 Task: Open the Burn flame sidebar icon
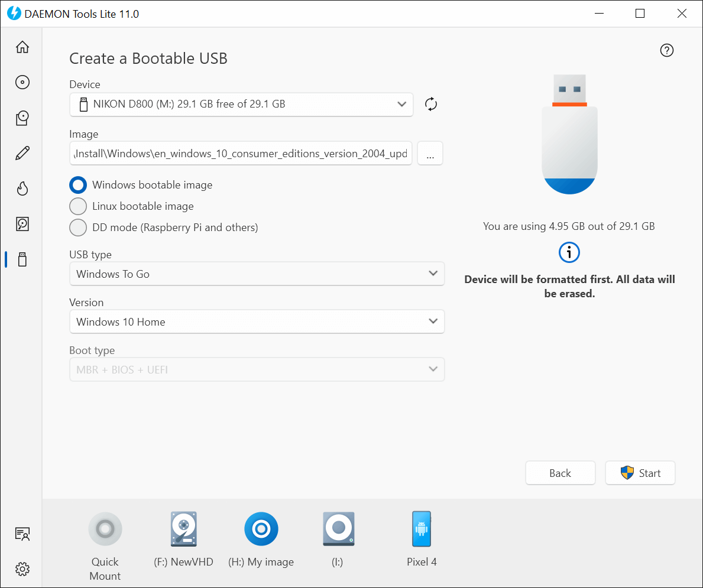pyautogui.click(x=22, y=189)
